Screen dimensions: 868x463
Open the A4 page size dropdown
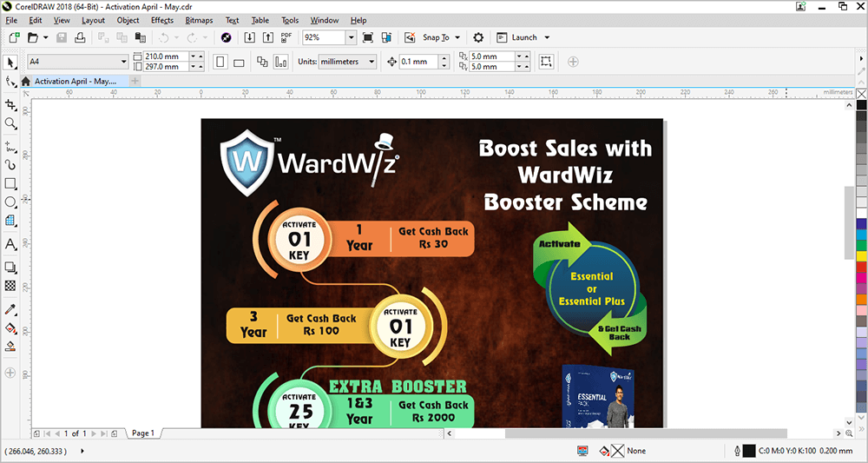tap(124, 62)
